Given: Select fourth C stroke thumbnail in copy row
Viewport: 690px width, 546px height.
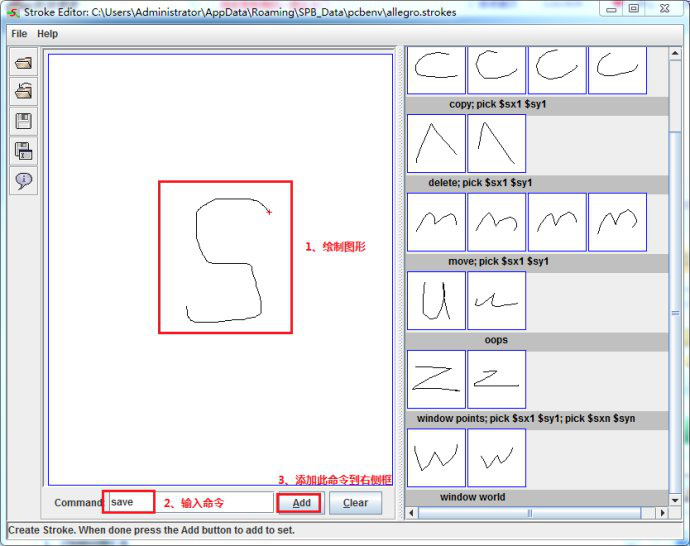Looking at the screenshot, I should point(617,70).
